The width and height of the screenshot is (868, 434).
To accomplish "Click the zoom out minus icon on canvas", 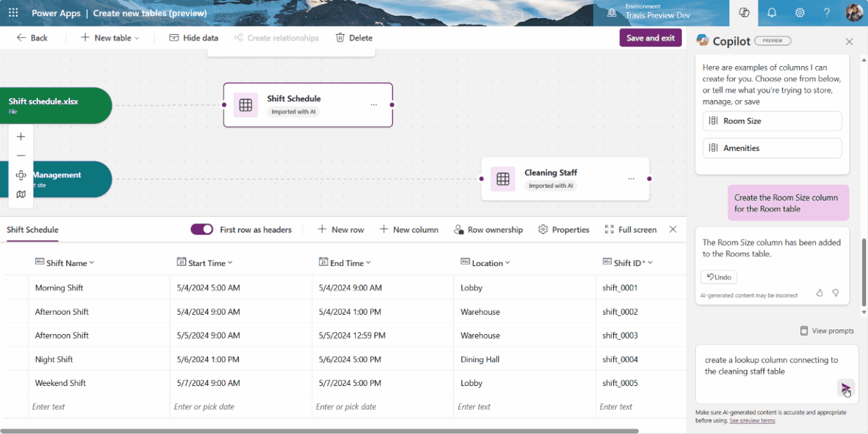I will pos(21,156).
